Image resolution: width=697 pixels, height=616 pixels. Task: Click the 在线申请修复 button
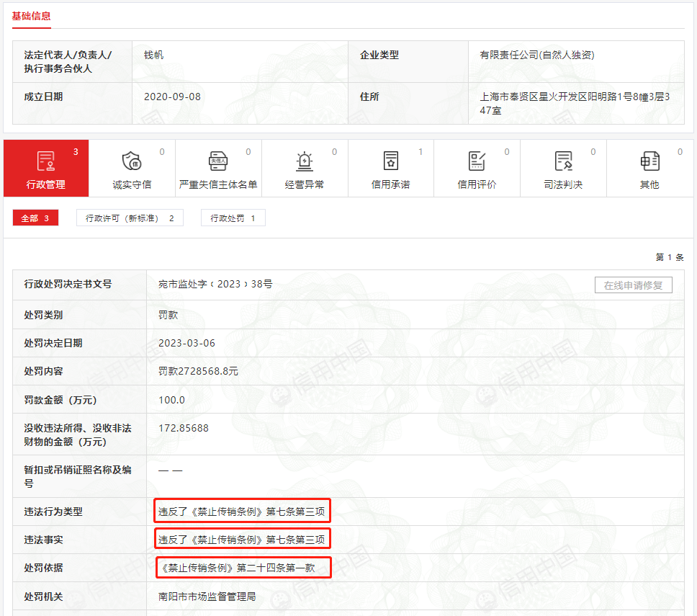click(633, 285)
